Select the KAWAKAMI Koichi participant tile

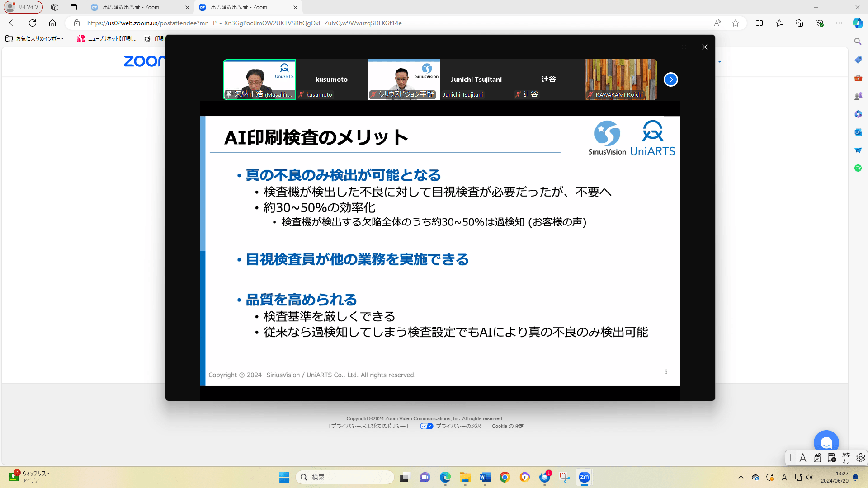tap(621, 80)
